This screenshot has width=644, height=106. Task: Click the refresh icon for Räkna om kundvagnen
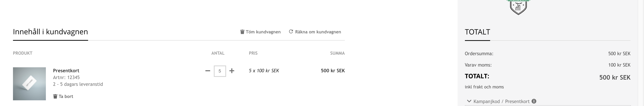291,32
